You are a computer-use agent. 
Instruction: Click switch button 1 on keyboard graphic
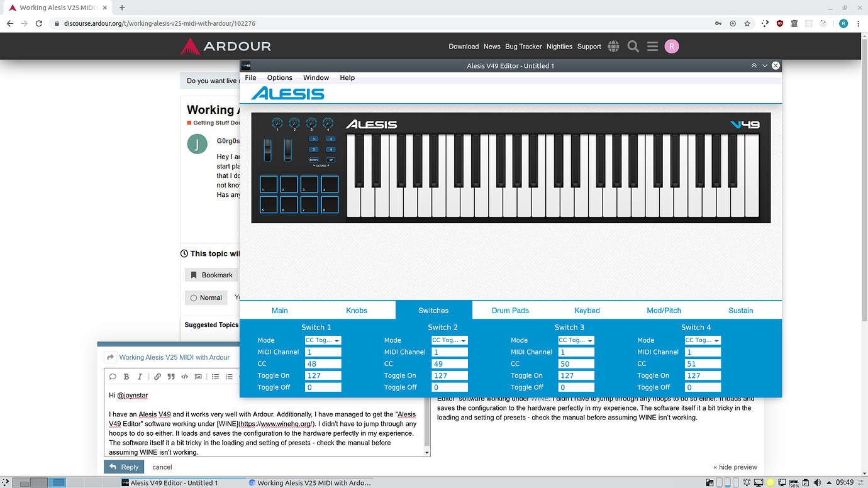point(314,139)
